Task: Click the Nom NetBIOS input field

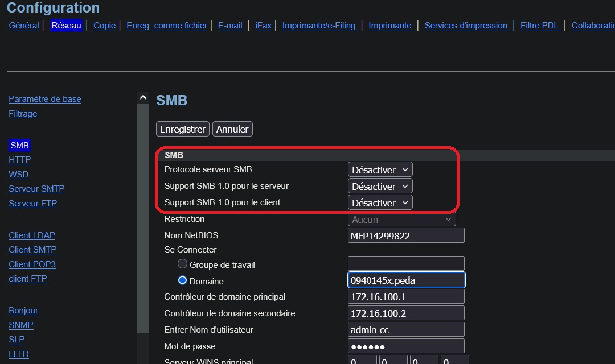Action: click(x=406, y=235)
